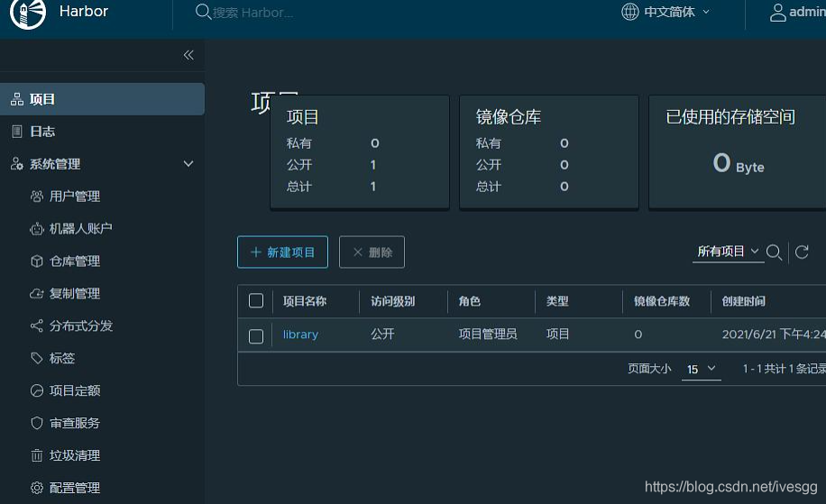The image size is (826, 504).
Task: Click the 删除 delete button
Action: click(372, 252)
